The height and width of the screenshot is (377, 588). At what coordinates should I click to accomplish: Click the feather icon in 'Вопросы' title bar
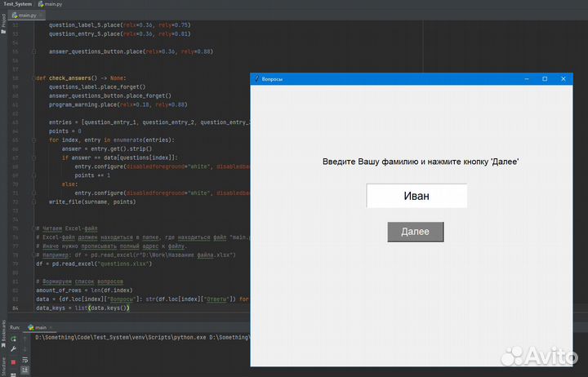(256, 78)
